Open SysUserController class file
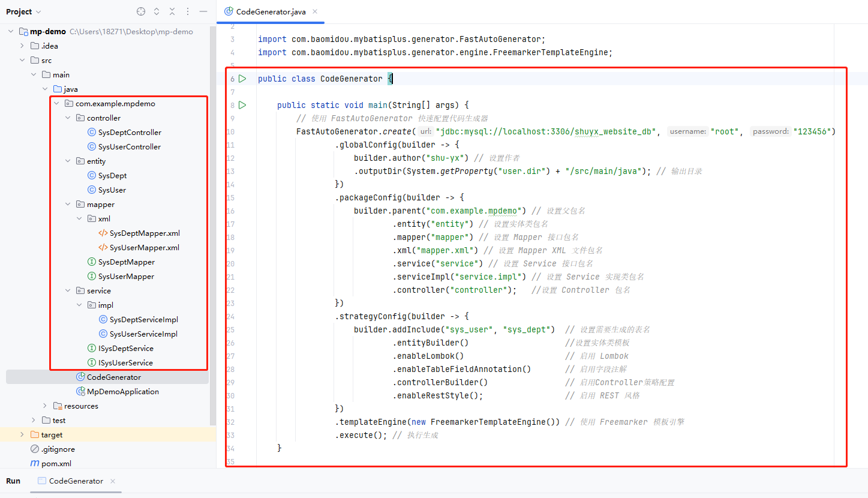 [x=129, y=147]
